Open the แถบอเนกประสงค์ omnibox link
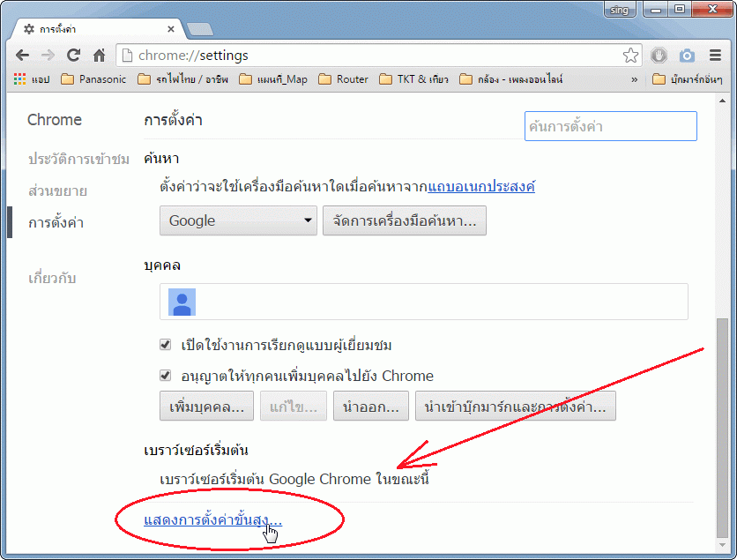The width and height of the screenshot is (737, 560). point(481,187)
